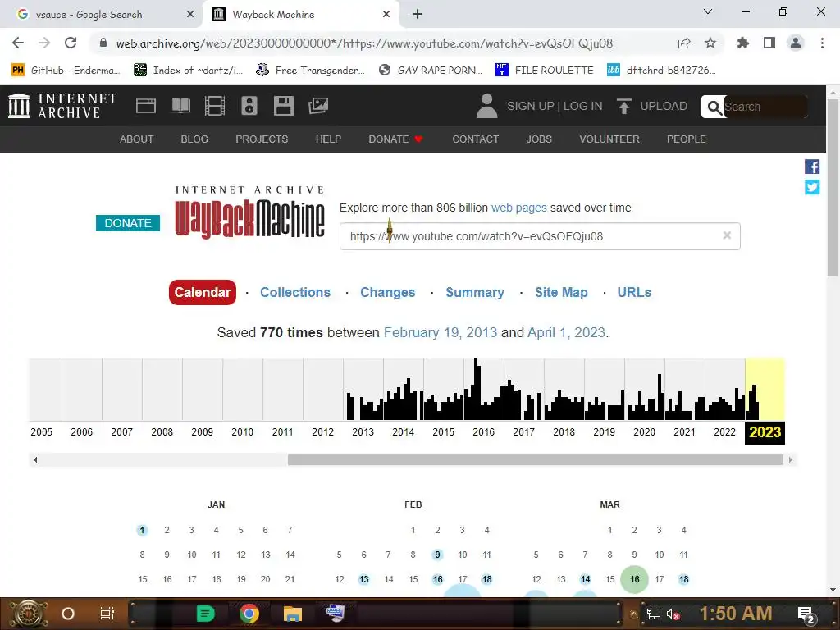Switch to the Collections tab
This screenshot has width=840, height=630.
(295, 293)
